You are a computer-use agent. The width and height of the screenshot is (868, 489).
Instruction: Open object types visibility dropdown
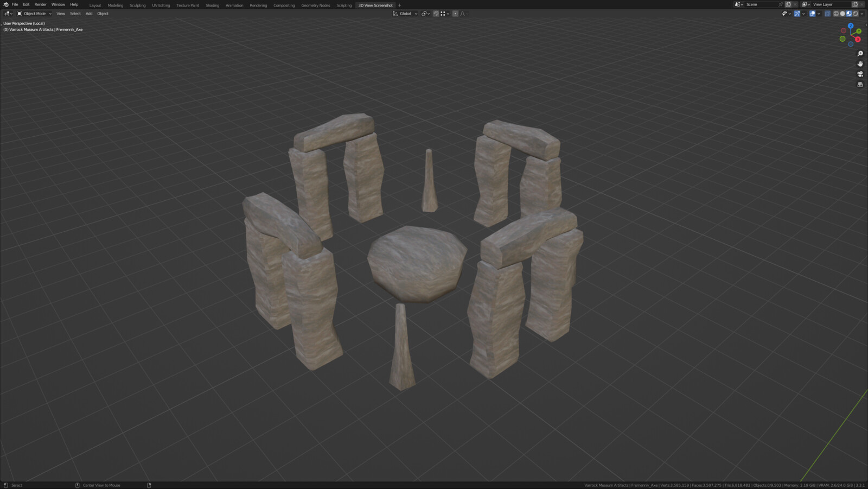click(x=785, y=14)
